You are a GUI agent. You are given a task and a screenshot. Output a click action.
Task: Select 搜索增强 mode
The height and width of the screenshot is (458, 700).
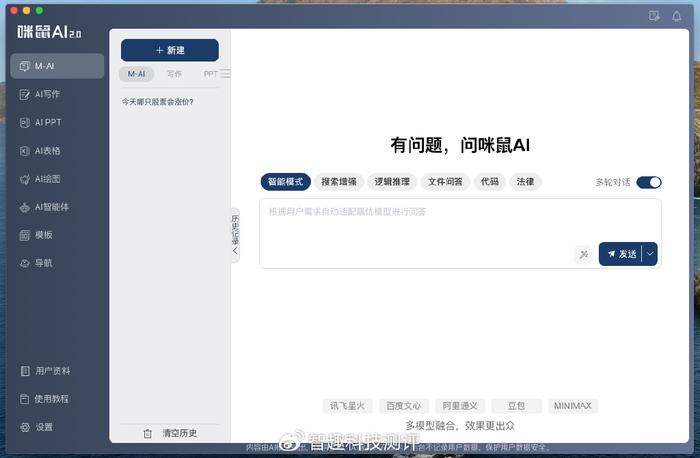point(339,182)
